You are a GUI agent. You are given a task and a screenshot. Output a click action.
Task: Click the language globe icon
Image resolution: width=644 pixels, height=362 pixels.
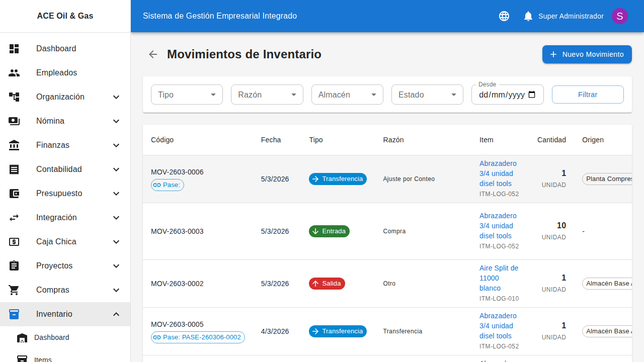(504, 16)
